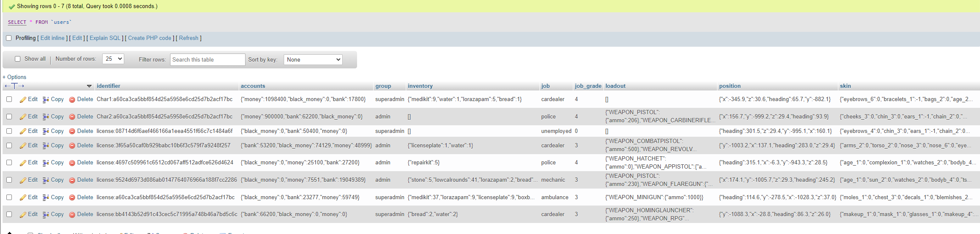Click Delete icon for license:08714d6f row
Viewport: 980px width, 234px height.
(72, 131)
